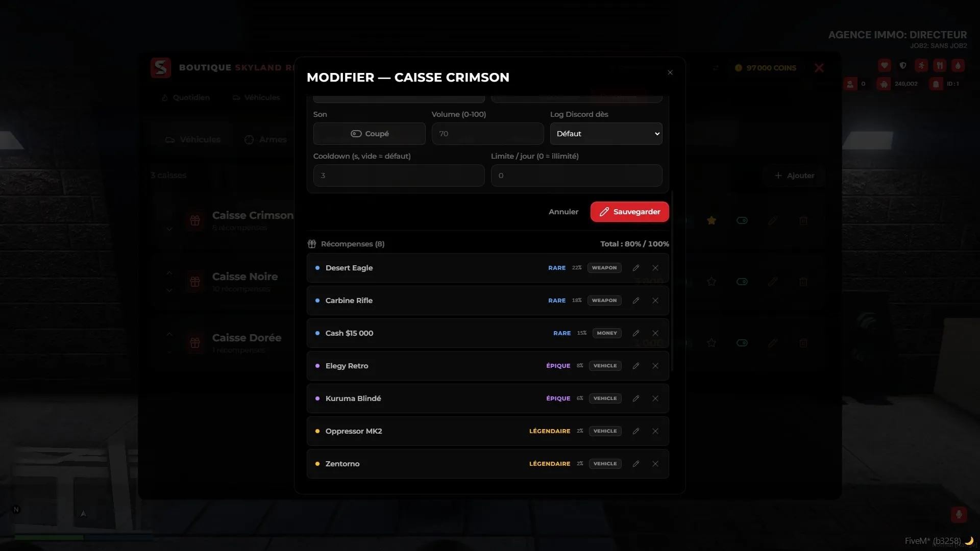
Task: Close the Modifier Caisse Crimson dialog
Action: point(670,72)
